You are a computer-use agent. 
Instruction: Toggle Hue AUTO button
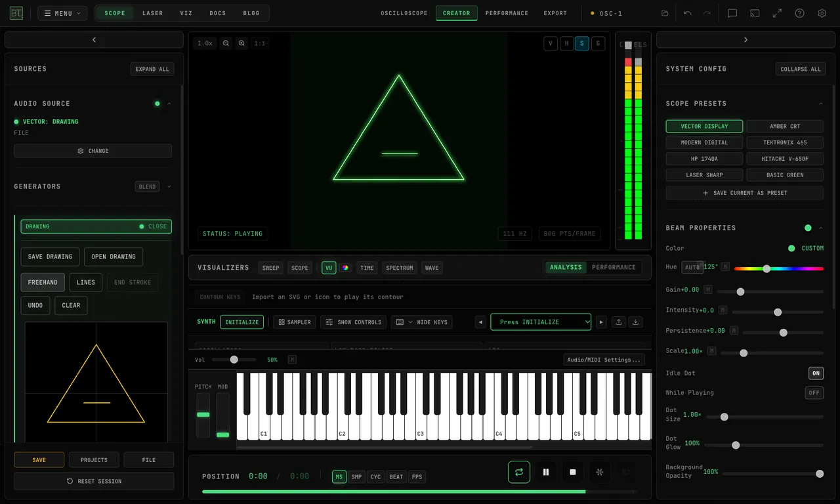(692, 267)
